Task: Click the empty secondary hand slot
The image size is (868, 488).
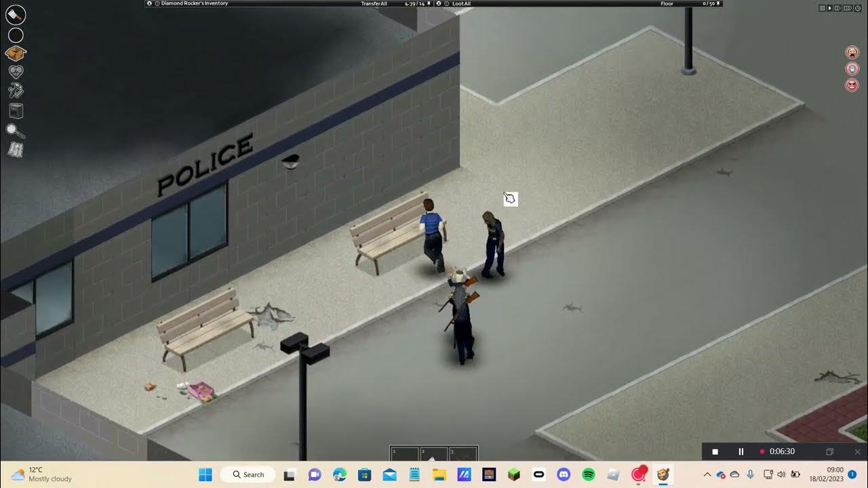Action: [x=15, y=35]
